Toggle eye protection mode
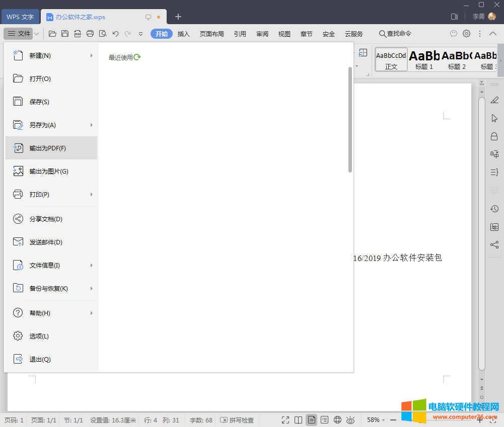This screenshot has height=427, width=504. (x=350, y=420)
